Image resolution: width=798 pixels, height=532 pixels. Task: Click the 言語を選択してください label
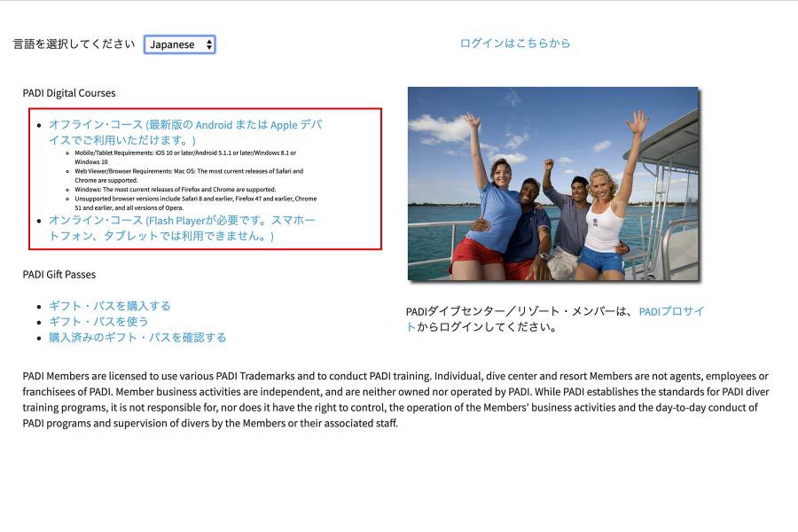coord(74,44)
